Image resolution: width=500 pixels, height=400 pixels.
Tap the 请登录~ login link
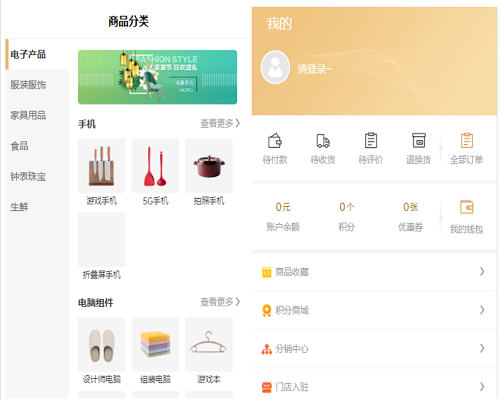coord(314,69)
